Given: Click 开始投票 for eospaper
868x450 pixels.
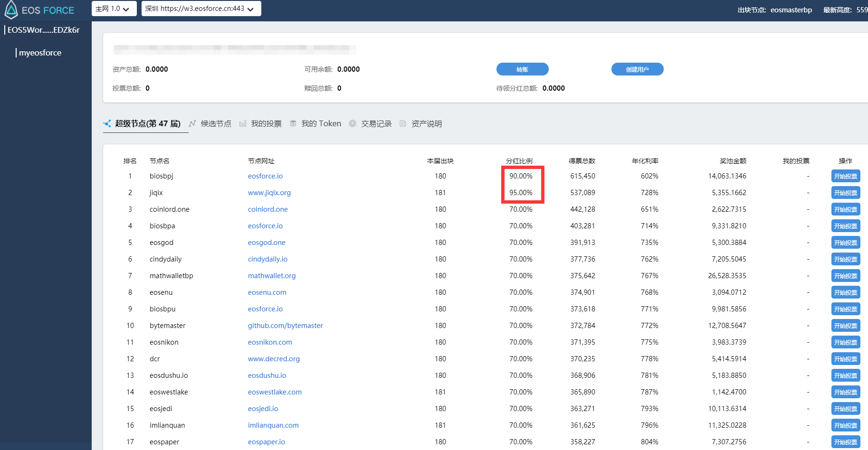Looking at the screenshot, I should (x=846, y=442).
